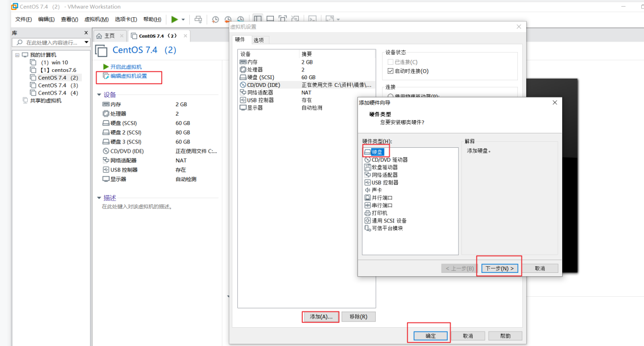Viewport: 644px width, 346px height.
Task: Toggle the connect at power on checkbox
Action: click(390, 71)
